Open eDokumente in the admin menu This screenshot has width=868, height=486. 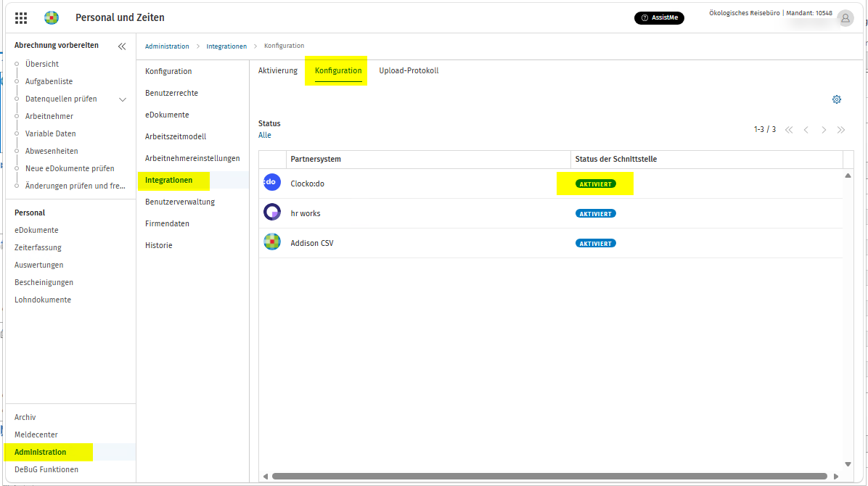167,115
